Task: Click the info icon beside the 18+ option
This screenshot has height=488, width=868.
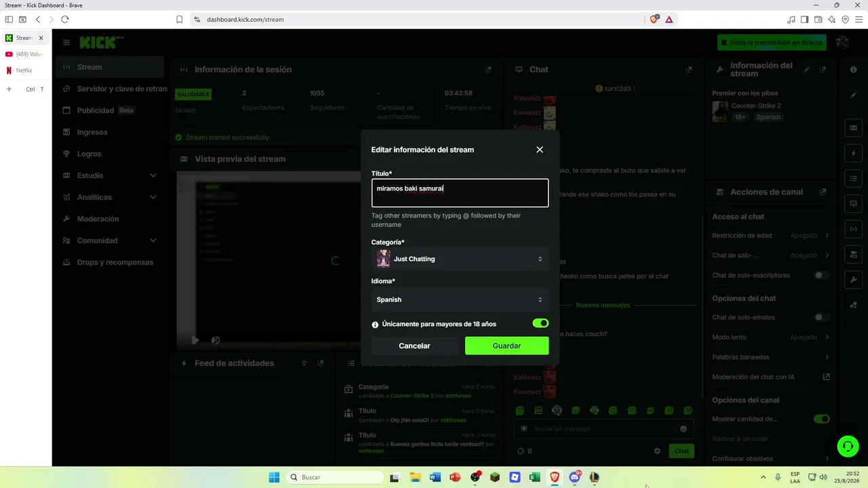Action: pos(376,325)
